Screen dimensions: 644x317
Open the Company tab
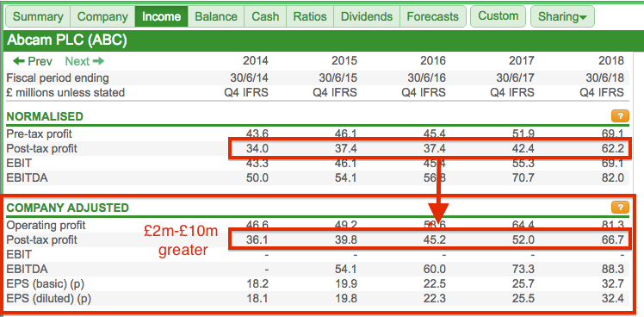pos(102,17)
